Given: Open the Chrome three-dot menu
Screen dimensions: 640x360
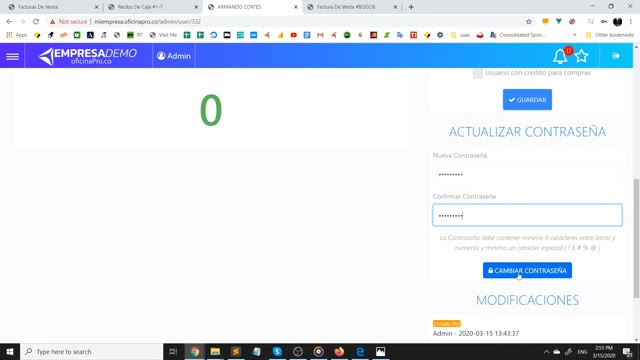Looking at the screenshot, I should (x=631, y=22).
